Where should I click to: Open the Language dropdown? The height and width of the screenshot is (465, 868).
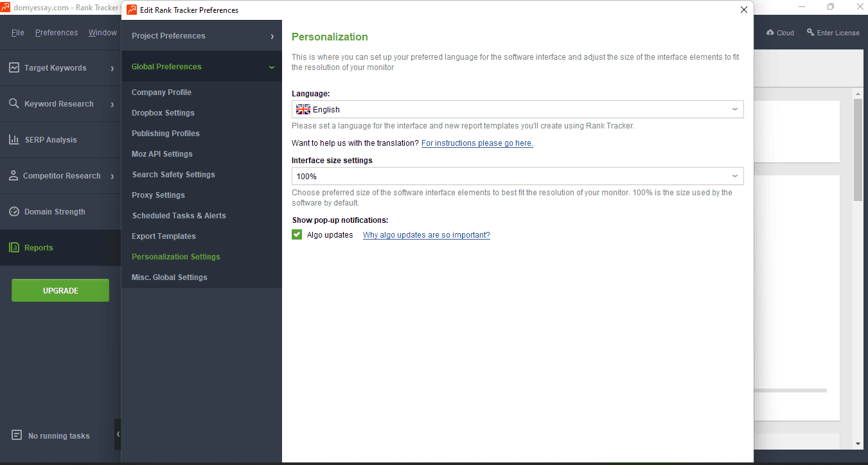734,109
